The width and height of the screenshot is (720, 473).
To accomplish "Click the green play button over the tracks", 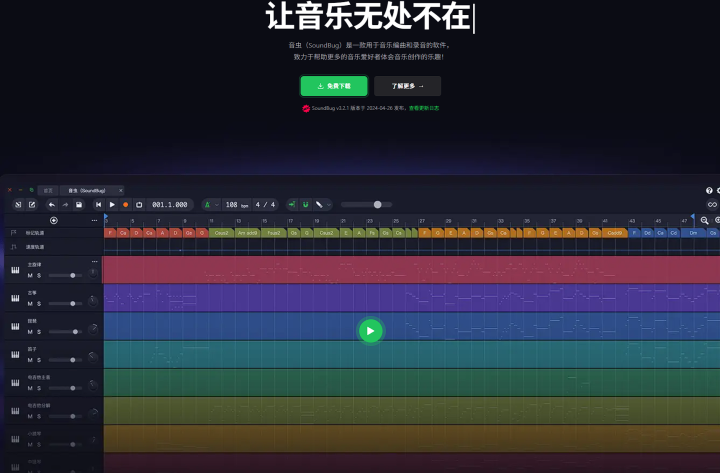I will 370,331.
